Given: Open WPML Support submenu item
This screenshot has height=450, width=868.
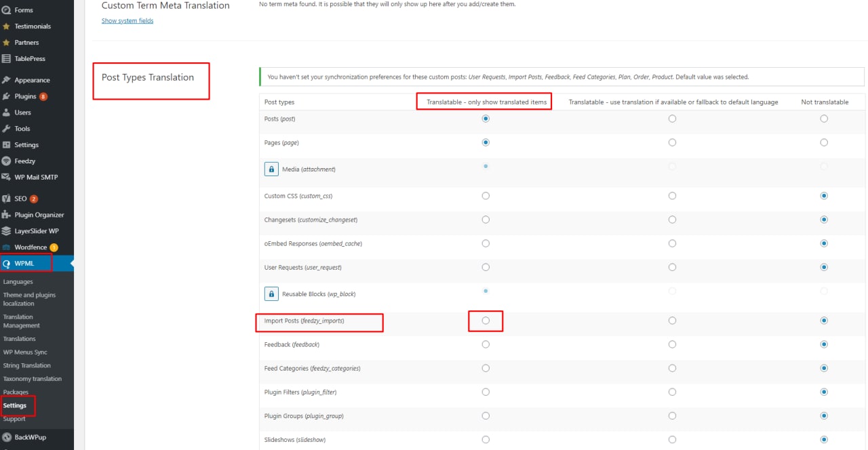Looking at the screenshot, I should click(x=14, y=419).
